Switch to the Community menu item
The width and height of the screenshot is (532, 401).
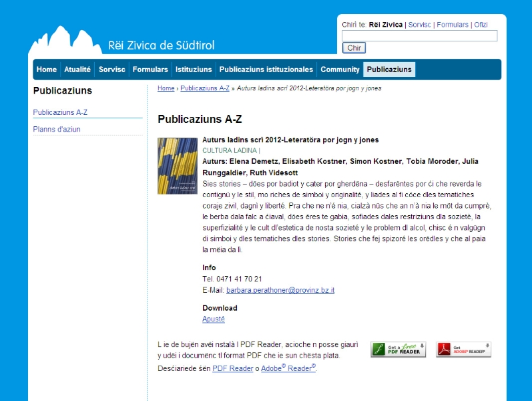(340, 70)
